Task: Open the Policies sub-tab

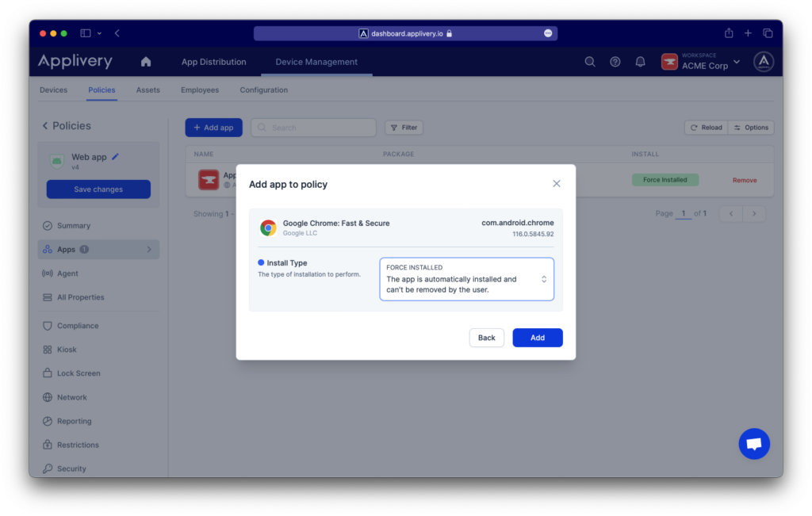Action: [x=101, y=90]
